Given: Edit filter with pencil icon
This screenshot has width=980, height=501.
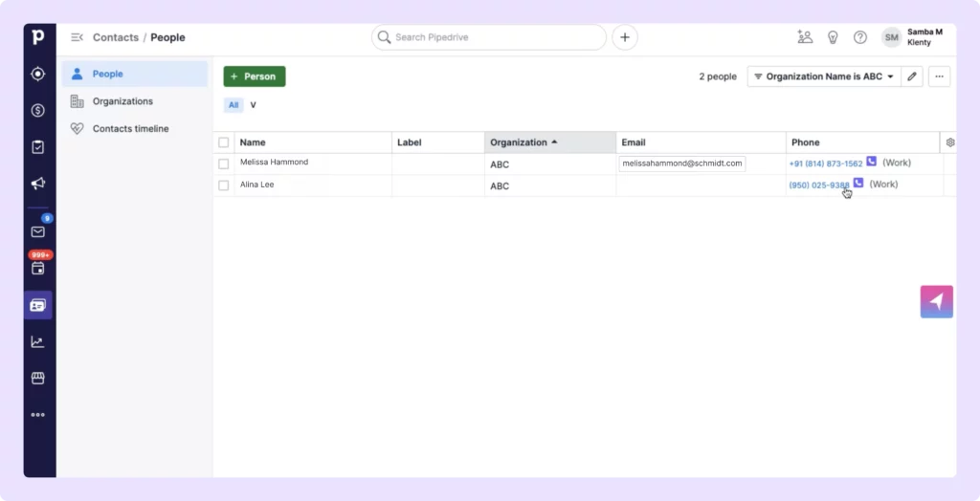Looking at the screenshot, I should pos(912,76).
